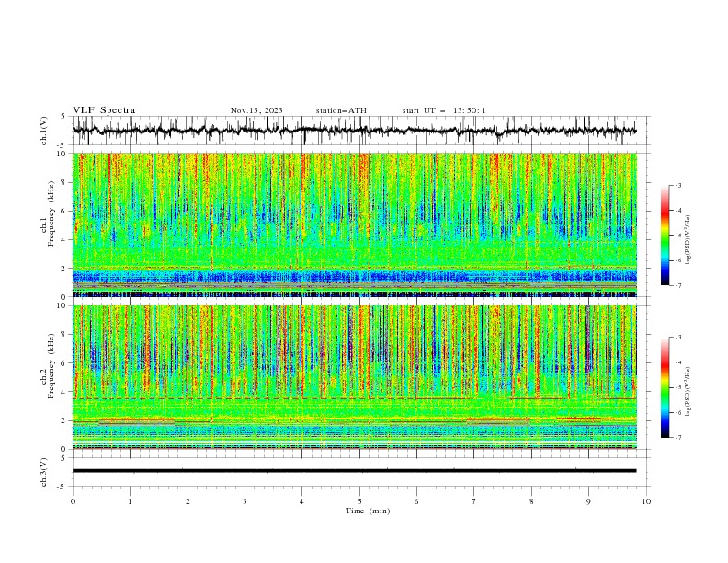Select the "start UT = 13:50:1" text
Viewport: 728px width, 563px height.
[444, 110]
